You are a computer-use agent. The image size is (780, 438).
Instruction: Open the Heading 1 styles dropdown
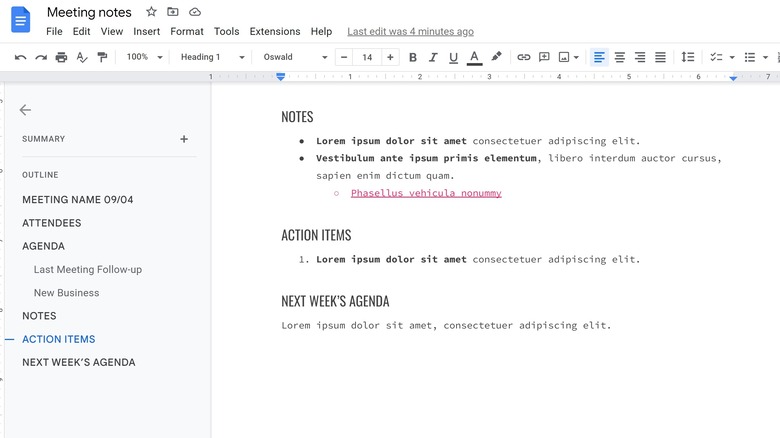[212, 58]
